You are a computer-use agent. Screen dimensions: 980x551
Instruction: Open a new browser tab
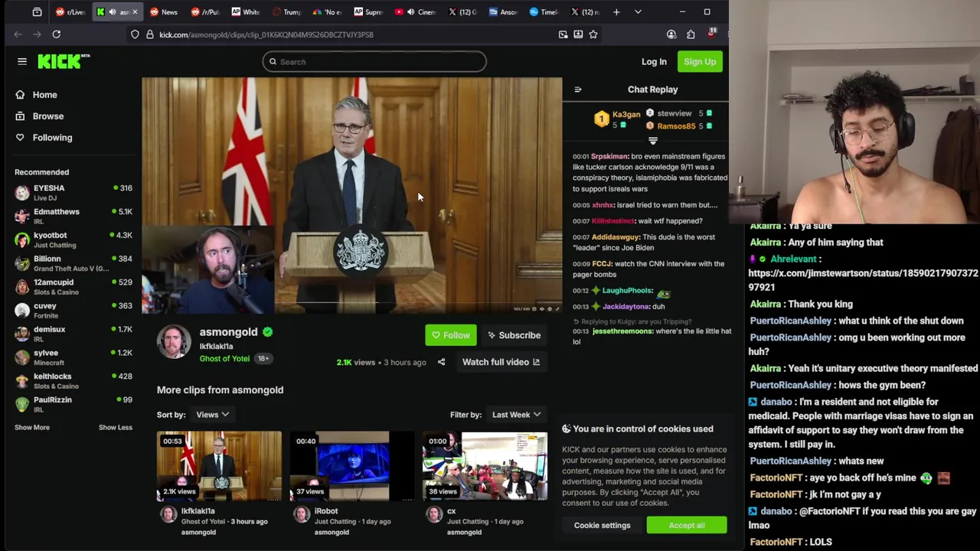[x=616, y=12]
